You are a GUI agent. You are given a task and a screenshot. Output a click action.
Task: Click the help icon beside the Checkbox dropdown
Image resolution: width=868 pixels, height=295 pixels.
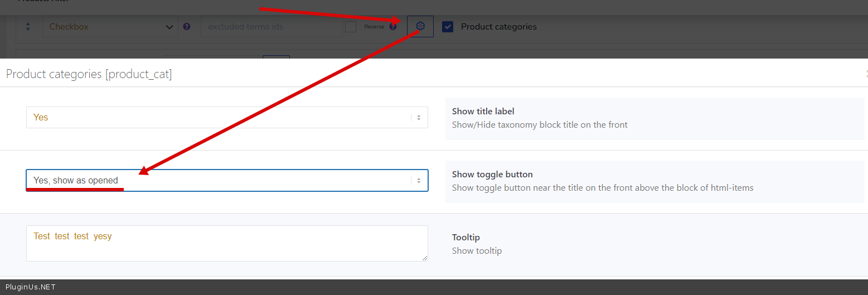point(187,26)
